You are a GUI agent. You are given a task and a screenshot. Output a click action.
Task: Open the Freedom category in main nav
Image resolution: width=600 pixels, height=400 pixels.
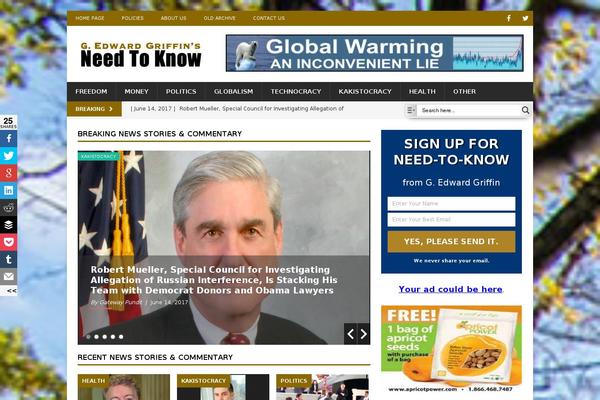click(x=91, y=91)
